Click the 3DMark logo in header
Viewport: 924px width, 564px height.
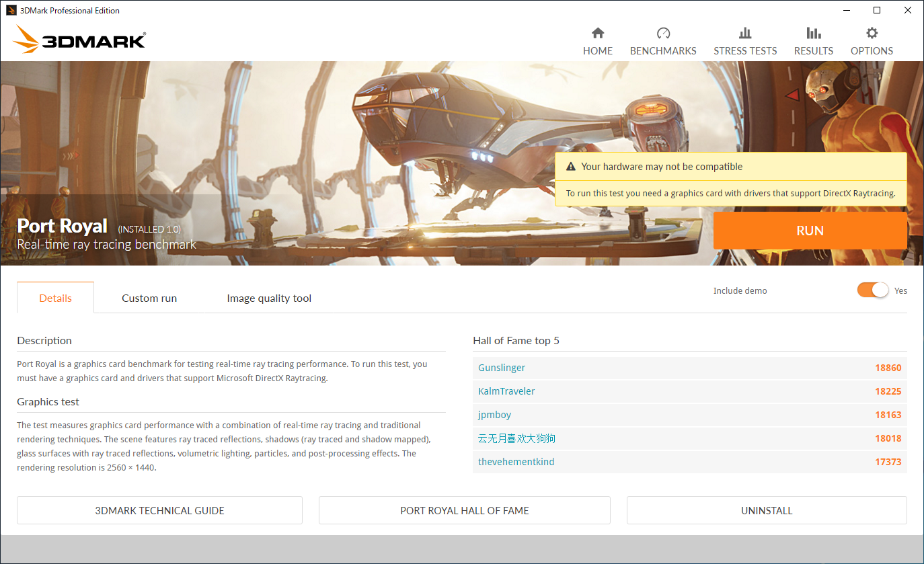79,39
